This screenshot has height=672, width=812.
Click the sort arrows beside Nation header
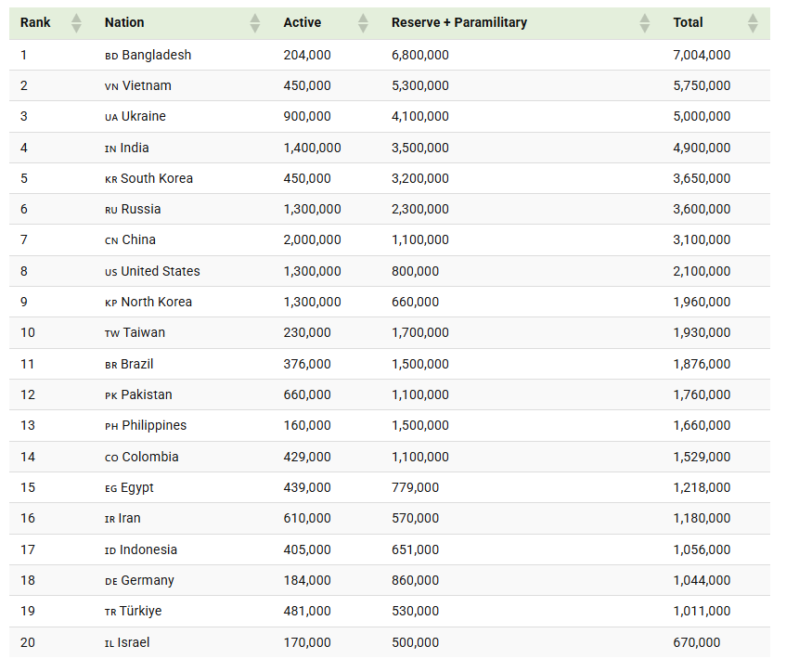[x=255, y=23]
